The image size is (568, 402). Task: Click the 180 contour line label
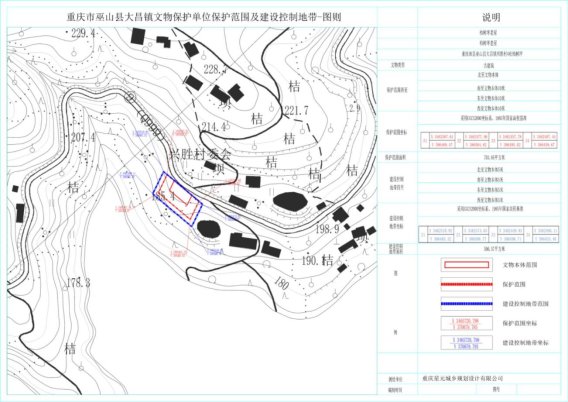[281, 283]
